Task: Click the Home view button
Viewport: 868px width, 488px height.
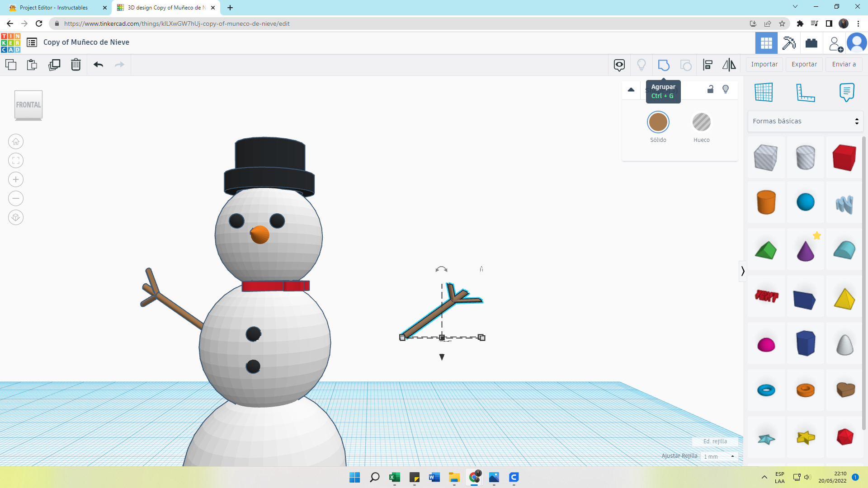Action: coord(16,141)
